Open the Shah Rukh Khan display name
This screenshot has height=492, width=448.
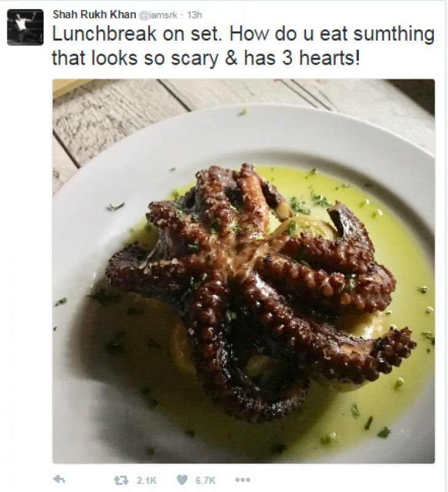95,14
